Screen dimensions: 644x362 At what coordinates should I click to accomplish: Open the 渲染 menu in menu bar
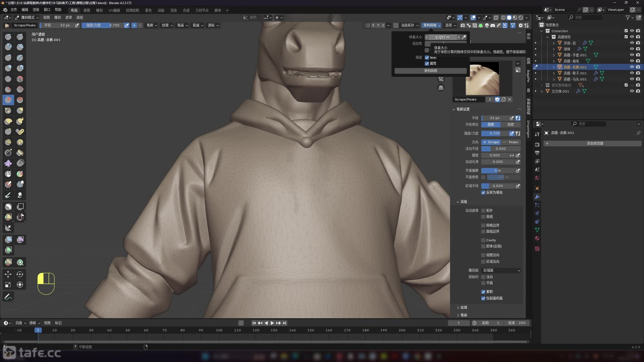coord(36,10)
